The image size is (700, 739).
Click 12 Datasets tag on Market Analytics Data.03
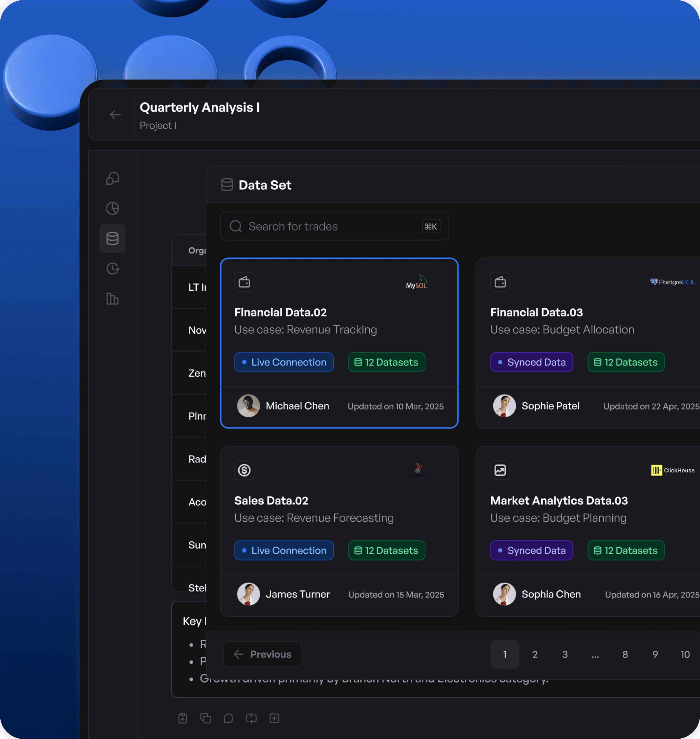tap(626, 550)
